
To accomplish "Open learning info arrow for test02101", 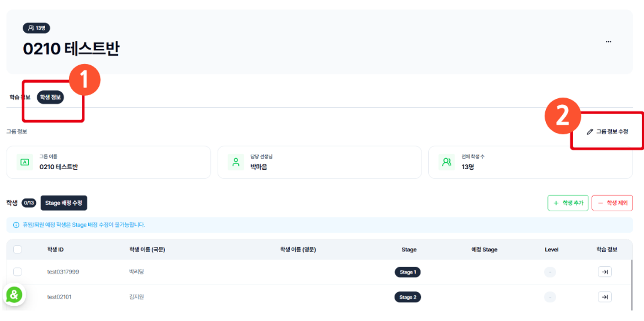I will point(605,297).
